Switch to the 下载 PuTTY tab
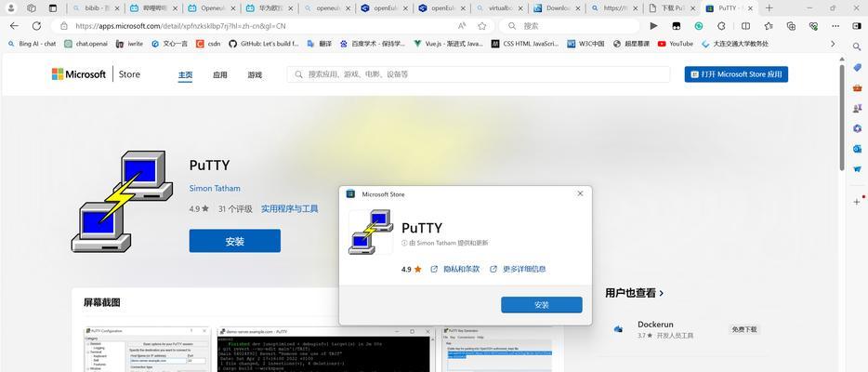The height and width of the screenshot is (372, 868). point(672,8)
